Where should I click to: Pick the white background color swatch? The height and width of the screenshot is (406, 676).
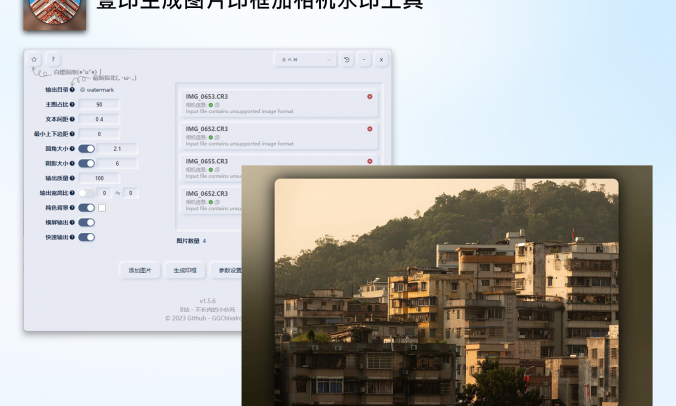[x=102, y=208]
